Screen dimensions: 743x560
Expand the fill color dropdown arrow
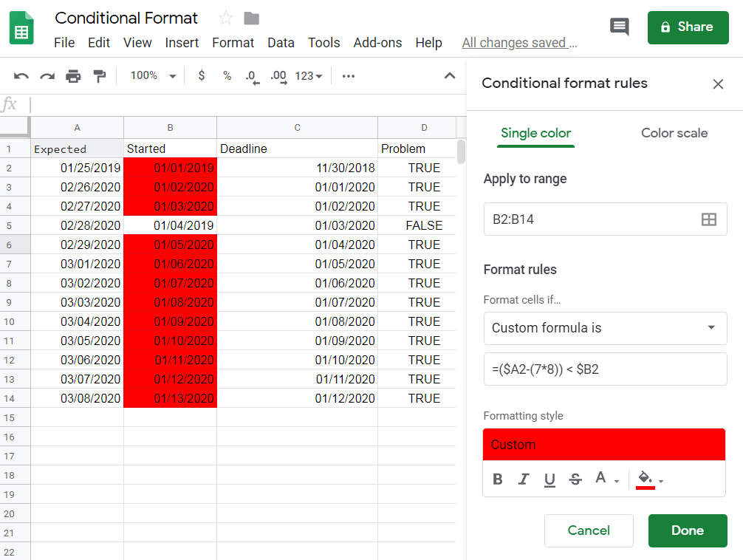pyautogui.click(x=661, y=481)
